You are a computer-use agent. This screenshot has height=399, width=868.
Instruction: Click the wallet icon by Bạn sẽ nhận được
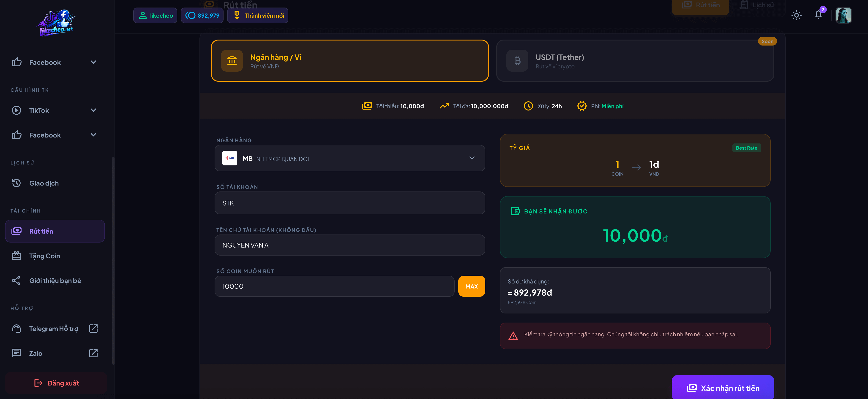(x=515, y=211)
